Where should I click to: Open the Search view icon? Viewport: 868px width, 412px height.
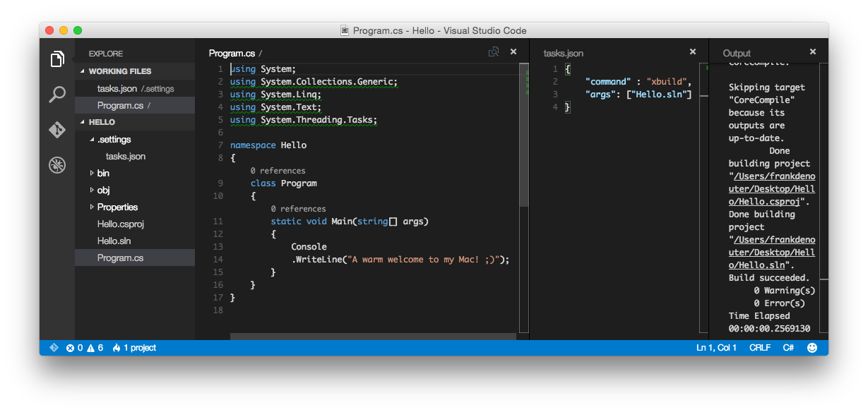[x=57, y=95]
